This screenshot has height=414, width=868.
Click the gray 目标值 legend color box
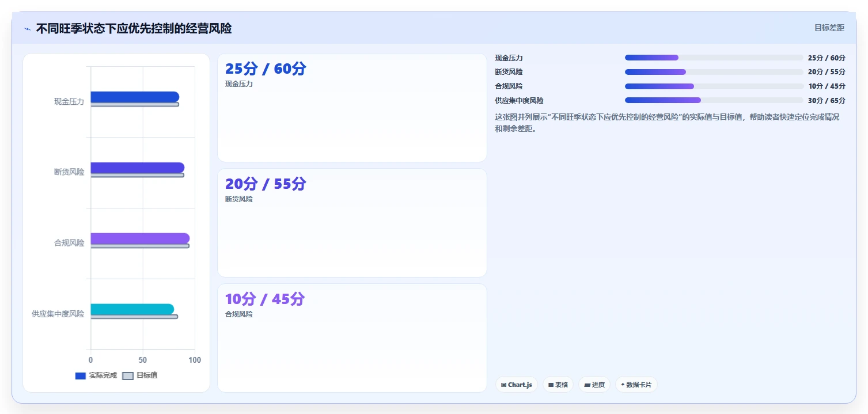coord(128,376)
